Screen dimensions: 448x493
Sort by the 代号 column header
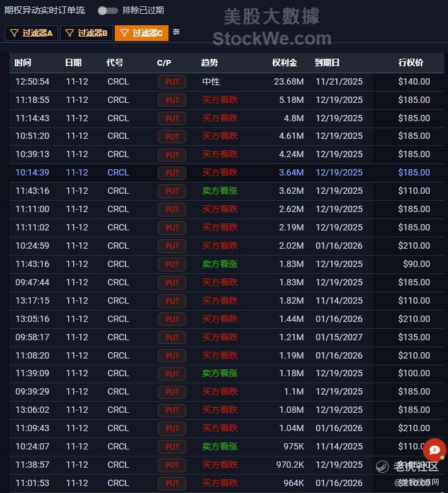[115, 62]
